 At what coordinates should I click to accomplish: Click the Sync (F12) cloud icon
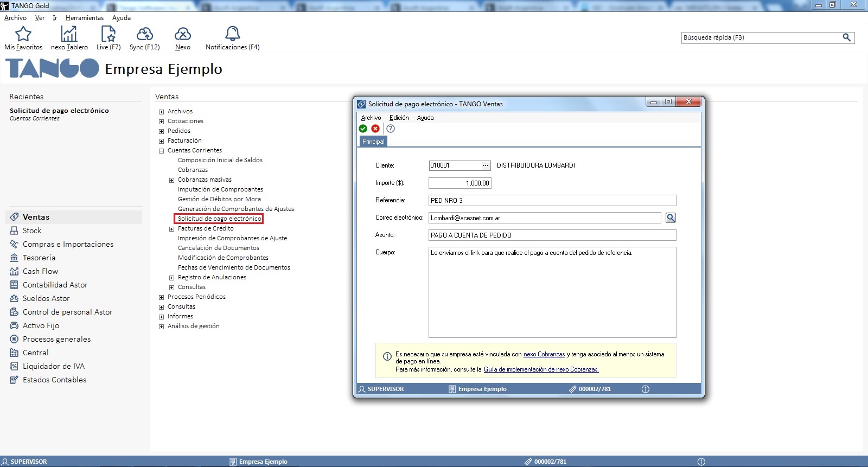[x=144, y=35]
